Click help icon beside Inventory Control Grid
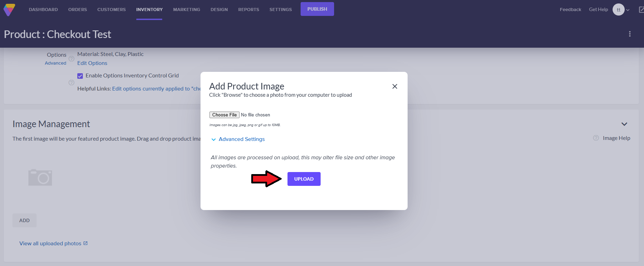The width and height of the screenshot is (644, 266). [x=71, y=83]
